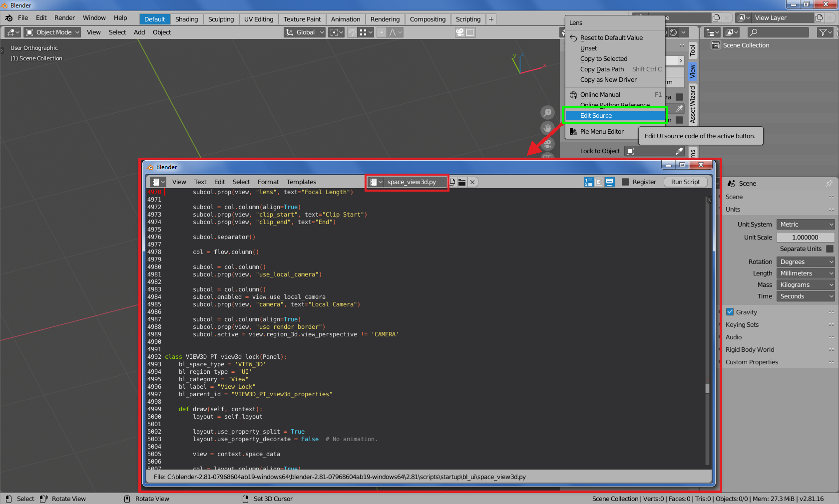Image resolution: width=839 pixels, height=504 pixels.
Task: Uncheck the Gravity checkbox
Action: (x=730, y=312)
